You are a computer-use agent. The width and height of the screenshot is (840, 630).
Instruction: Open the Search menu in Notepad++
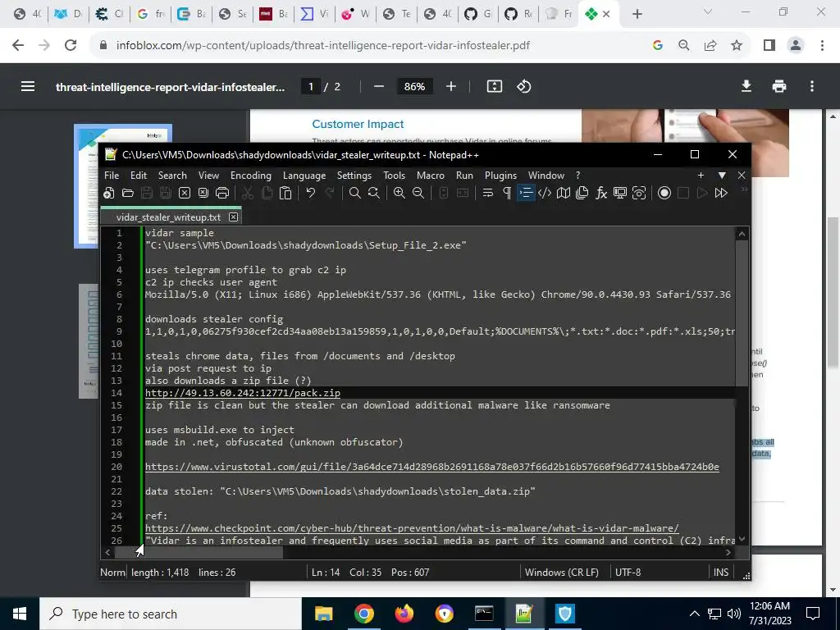tap(172, 176)
